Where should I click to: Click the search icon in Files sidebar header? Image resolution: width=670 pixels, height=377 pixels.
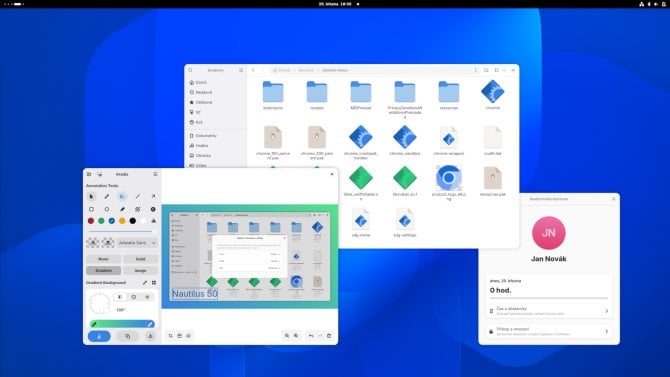point(191,70)
